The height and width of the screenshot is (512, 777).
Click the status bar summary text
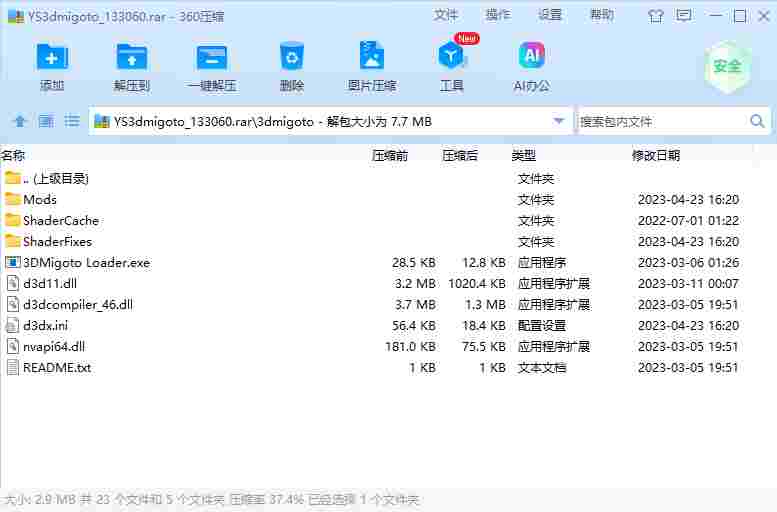click(211, 500)
